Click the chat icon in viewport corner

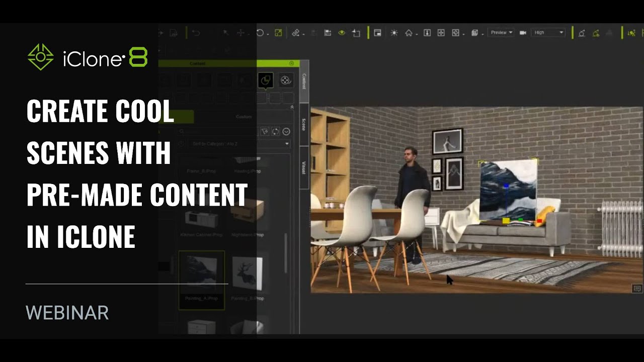point(637,289)
